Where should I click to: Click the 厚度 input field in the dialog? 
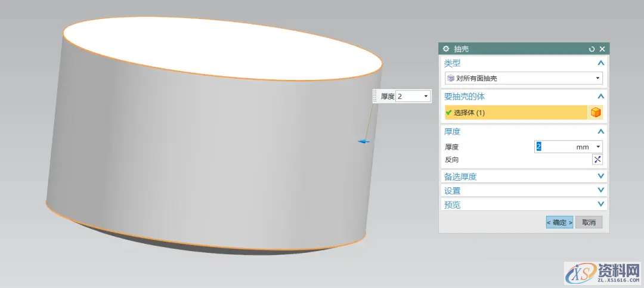coord(555,147)
